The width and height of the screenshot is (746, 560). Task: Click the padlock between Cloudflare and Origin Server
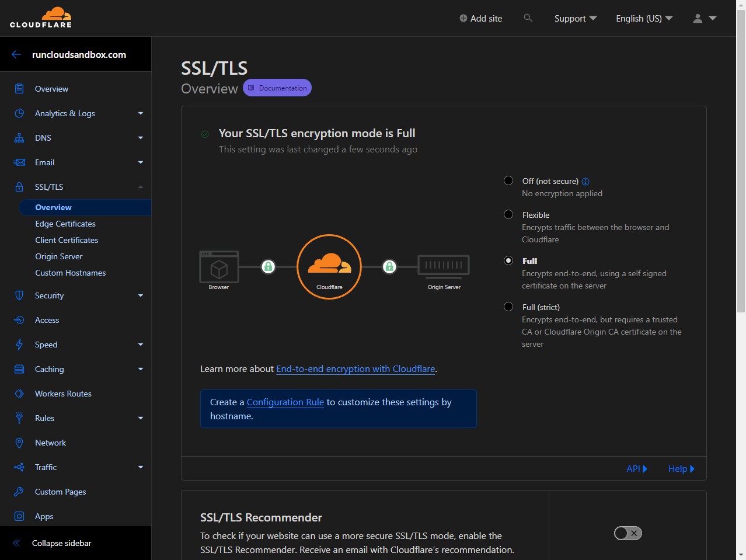(389, 266)
